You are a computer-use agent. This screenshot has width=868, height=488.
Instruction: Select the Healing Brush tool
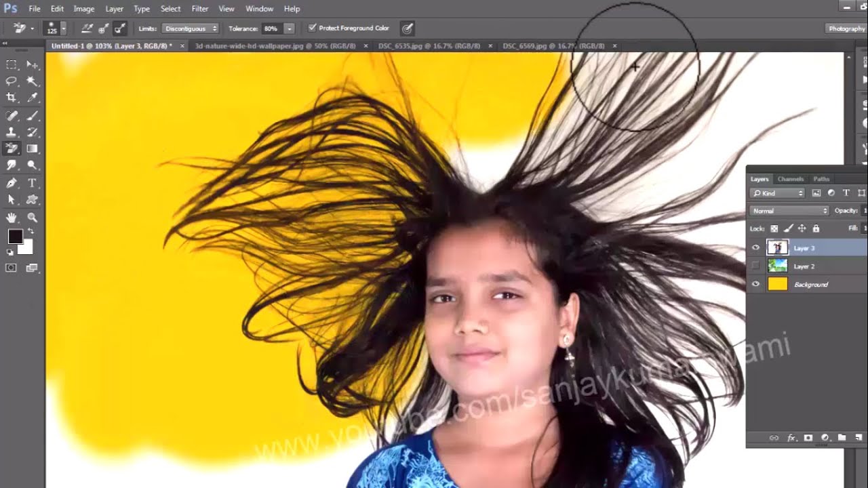[x=12, y=116]
